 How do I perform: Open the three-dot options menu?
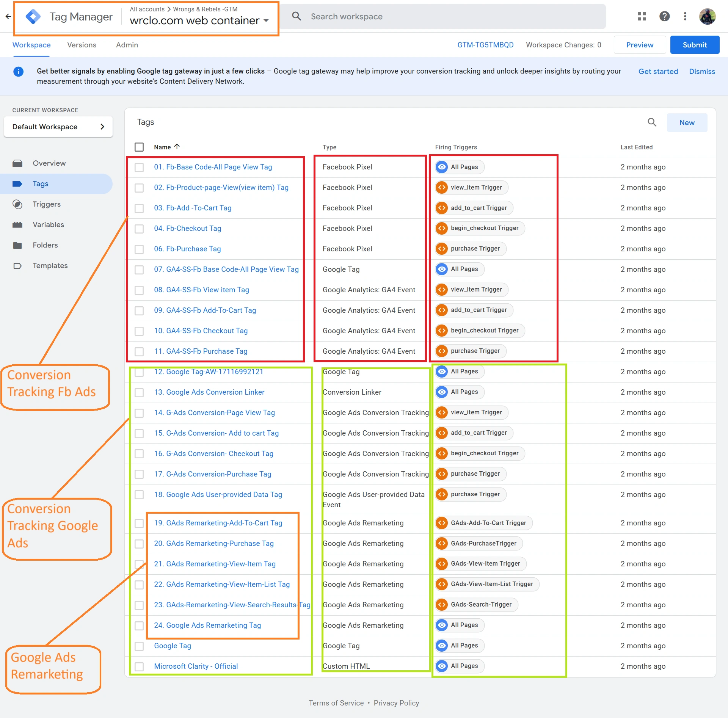(685, 16)
